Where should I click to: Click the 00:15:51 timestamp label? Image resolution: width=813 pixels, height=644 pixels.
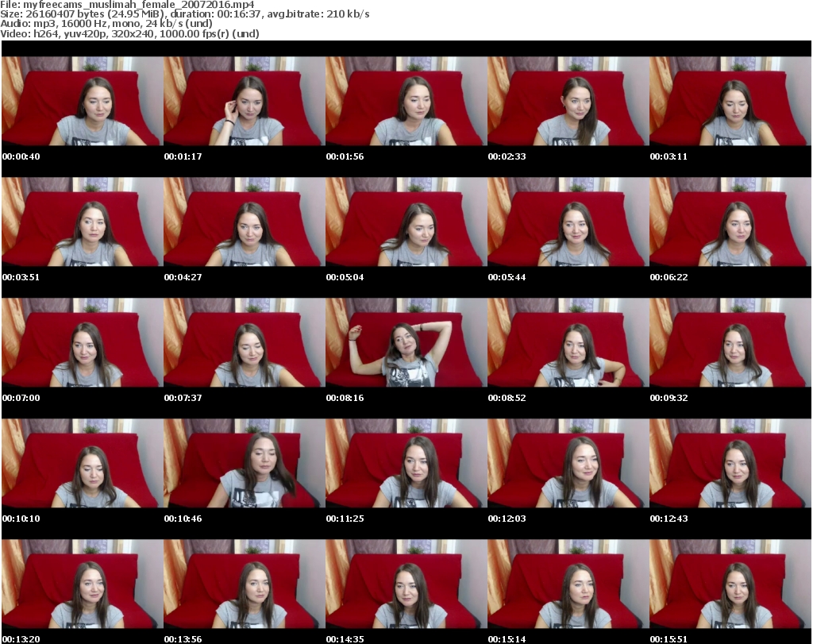[669, 639]
